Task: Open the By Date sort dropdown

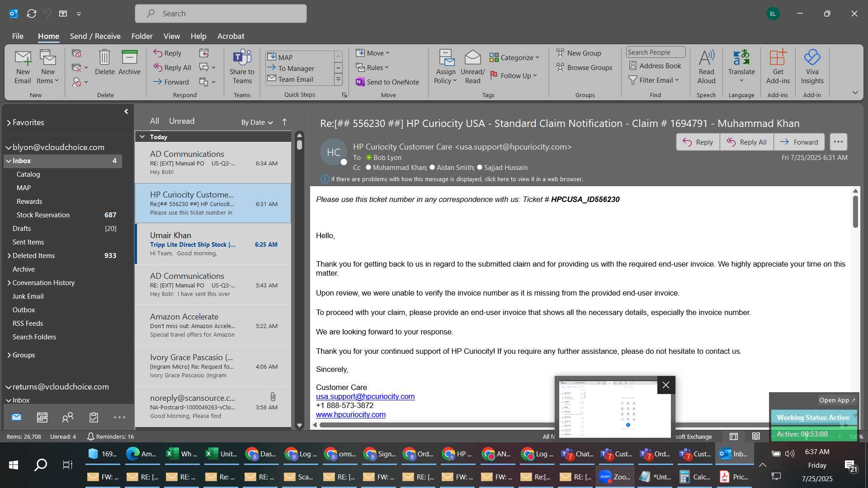Action: click(x=257, y=122)
